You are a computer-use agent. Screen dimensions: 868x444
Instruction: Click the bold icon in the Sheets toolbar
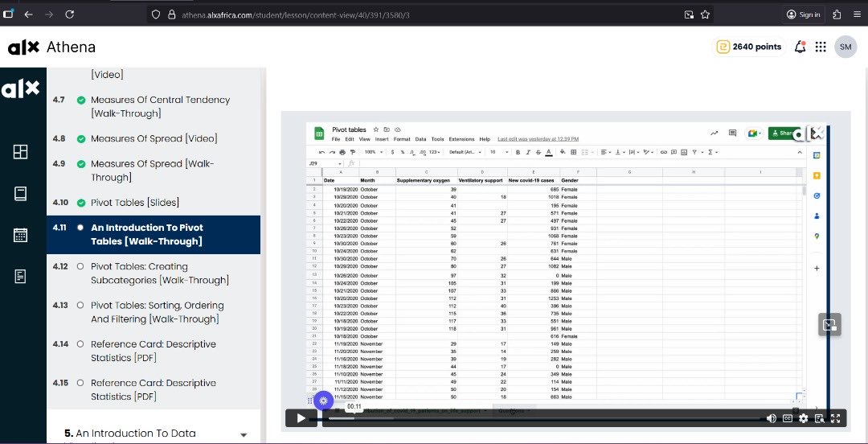[518, 152]
